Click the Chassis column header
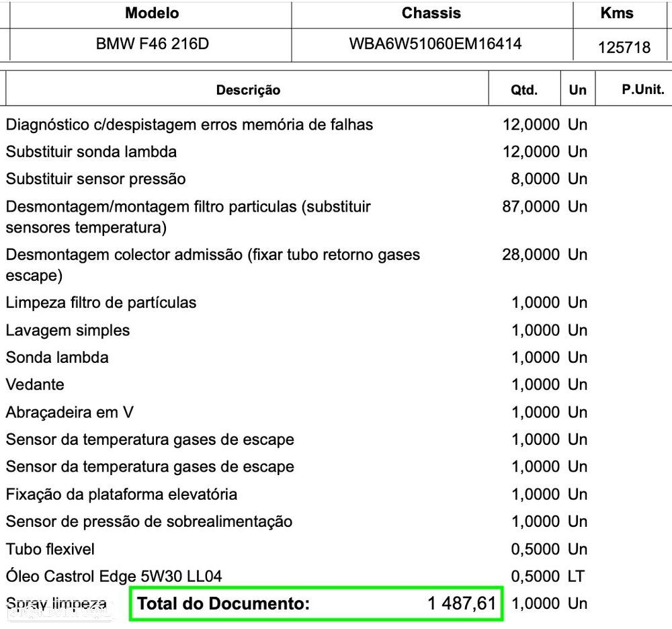 coord(431,13)
